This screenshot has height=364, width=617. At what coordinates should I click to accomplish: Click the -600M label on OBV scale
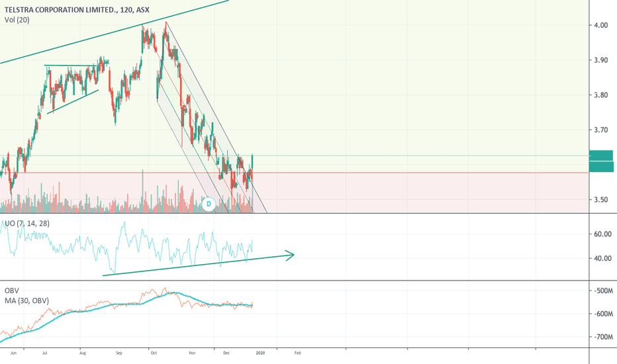coord(603,314)
